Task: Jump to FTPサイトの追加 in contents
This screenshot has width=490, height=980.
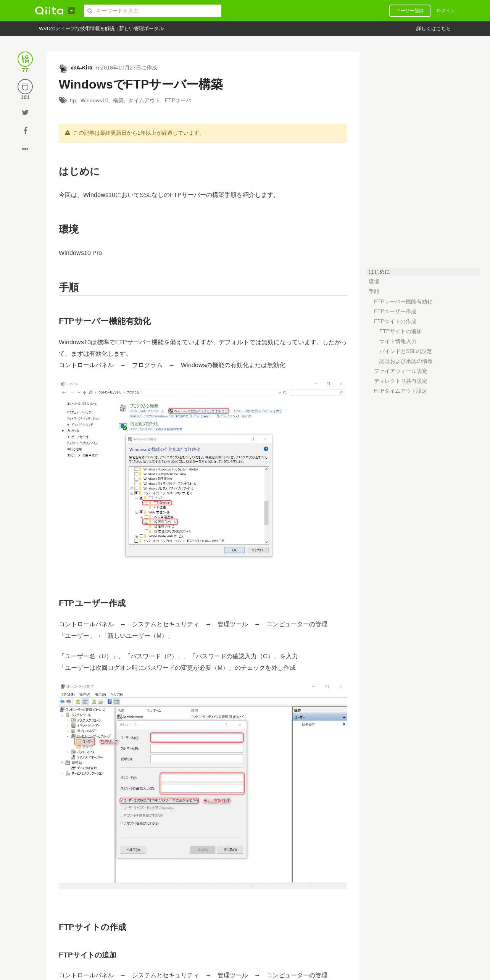Action: pyautogui.click(x=400, y=331)
